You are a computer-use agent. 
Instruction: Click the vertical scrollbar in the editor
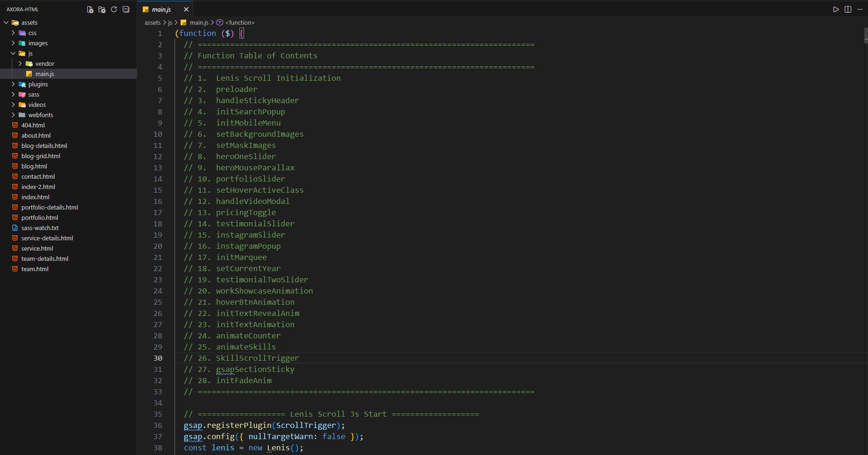[x=865, y=36]
